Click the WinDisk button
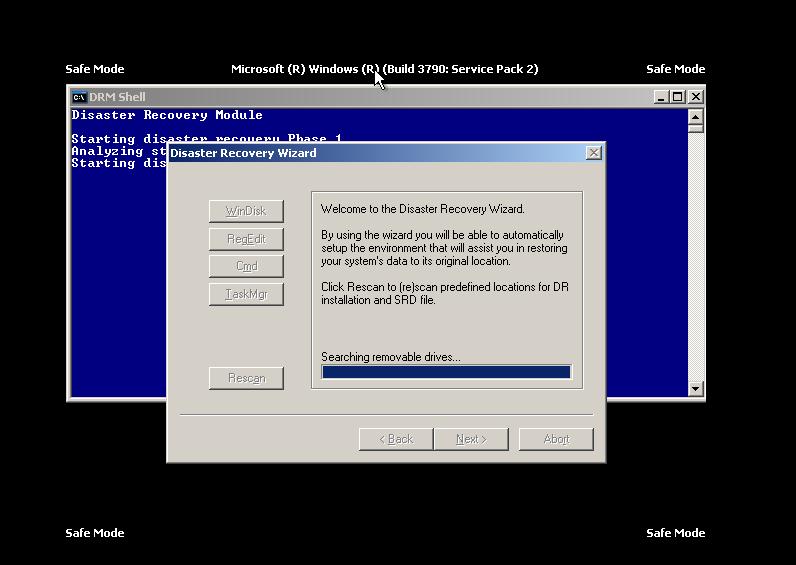 (x=246, y=211)
